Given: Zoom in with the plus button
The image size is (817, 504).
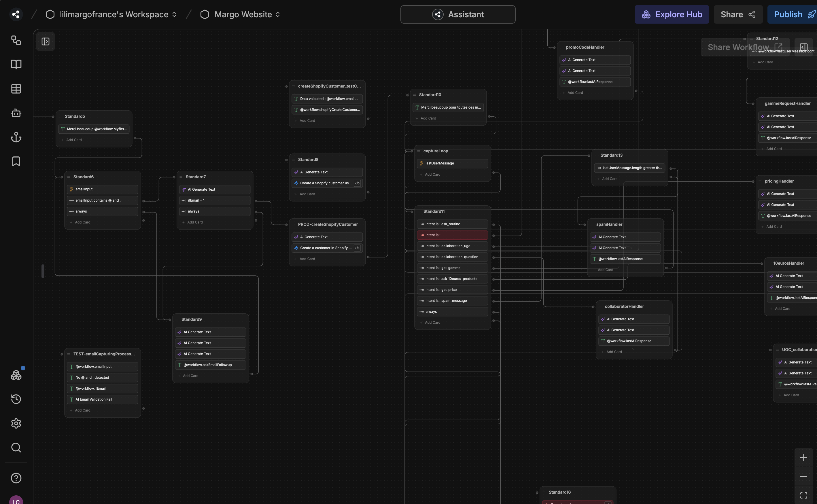Looking at the screenshot, I should coord(804,457).
